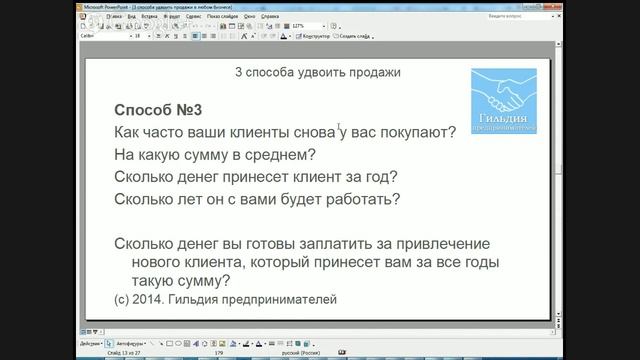Image resolution: width=640 pixels, height=360 pixels.
Task: Open the Формат (Format) menu
Action: 171,16
